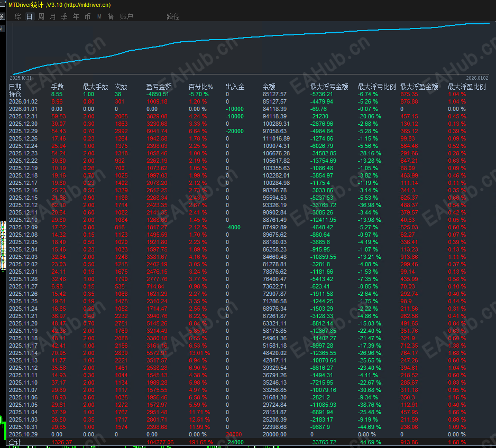Click the 百分比% column header
The width and height of the screenshot is (496, 448).
201,87
